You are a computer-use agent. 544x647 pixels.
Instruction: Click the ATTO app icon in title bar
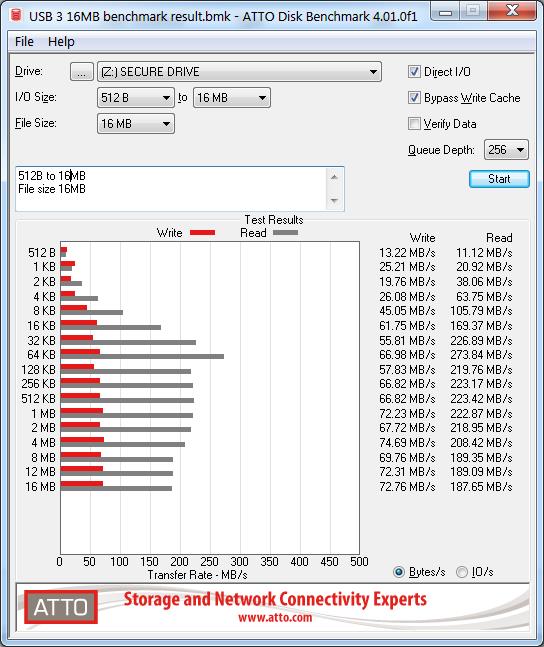pos(17,16)
